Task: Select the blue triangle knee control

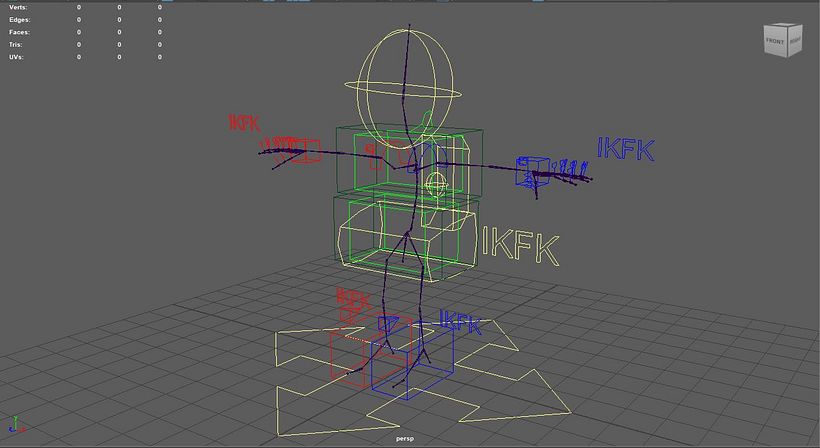Action: point(387,324)
